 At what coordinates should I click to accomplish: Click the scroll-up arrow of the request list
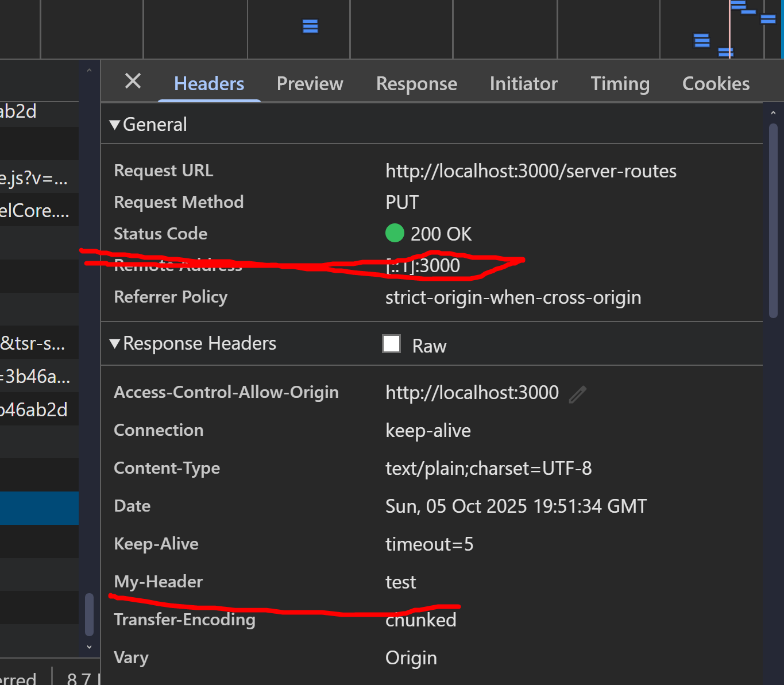(89, 71)
